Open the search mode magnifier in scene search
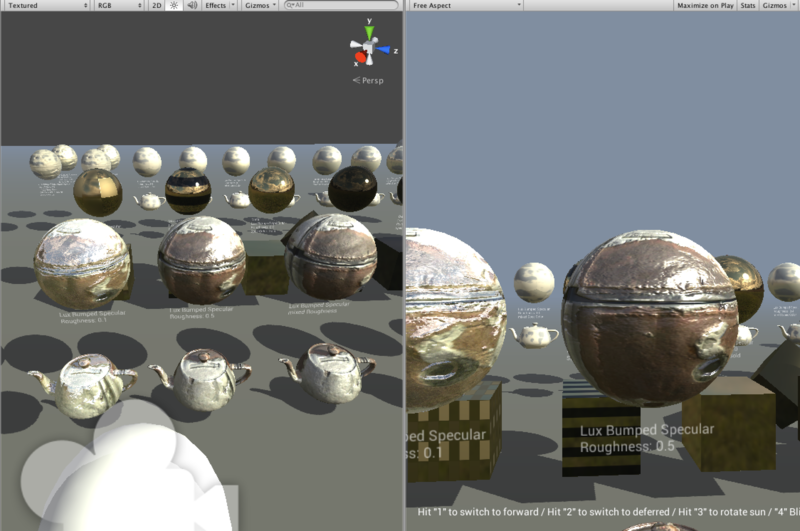This screenshot has width=800, height=531. 291,5
